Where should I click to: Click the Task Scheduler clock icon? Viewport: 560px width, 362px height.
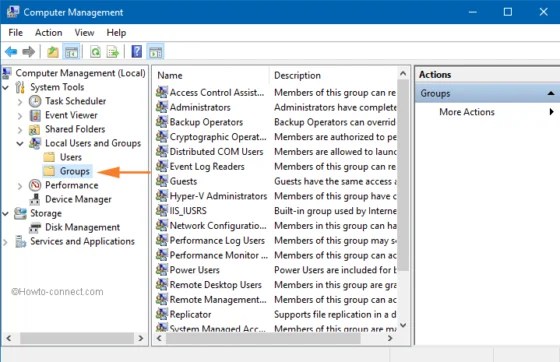(35, 101)
